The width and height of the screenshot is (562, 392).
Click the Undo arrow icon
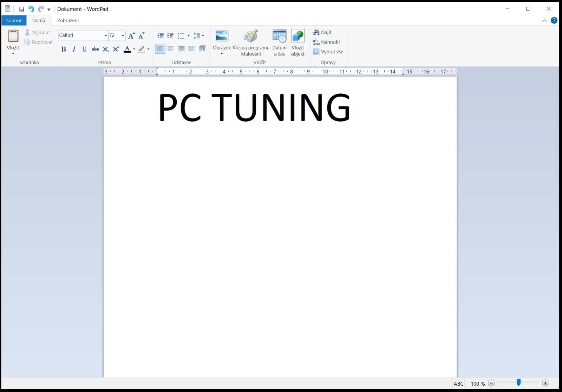(31, 9)
